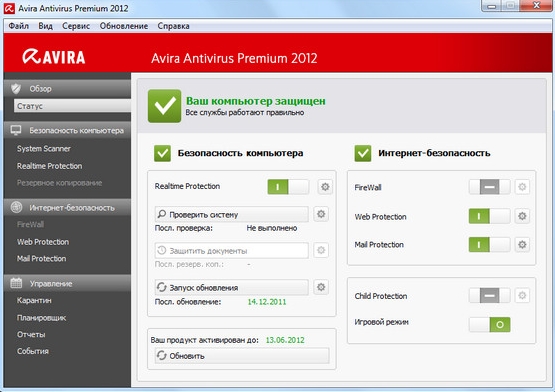Image resolution: width=555 pixels, height=392 pixels.
Task: Open gear settings beside Запуск обновления
Action: (321, 287)
